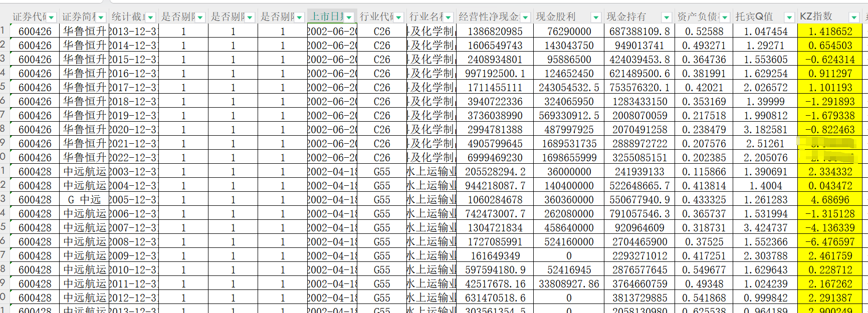Select cell with value 3255085151
The width and height of the screenshot is (868, 313).
coord(639,157)
